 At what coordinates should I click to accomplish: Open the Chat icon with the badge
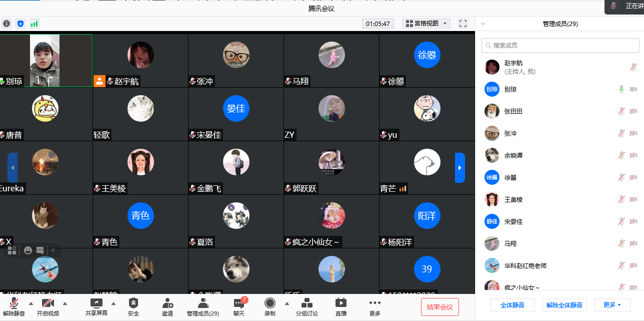pos(239,302)
